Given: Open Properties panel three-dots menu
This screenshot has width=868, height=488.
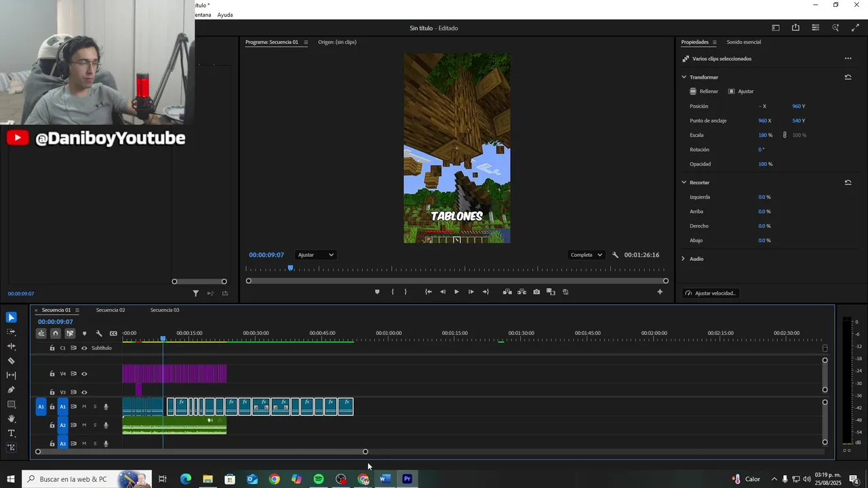Looking at the screenshot, I should (848, 59).
